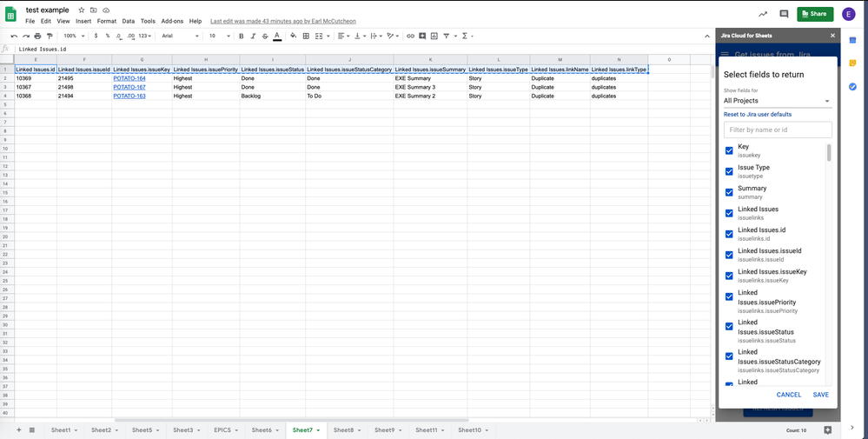The height and width of the screenshot is (439, 868).
Task: Format as percent
Action: pos(108,36)
